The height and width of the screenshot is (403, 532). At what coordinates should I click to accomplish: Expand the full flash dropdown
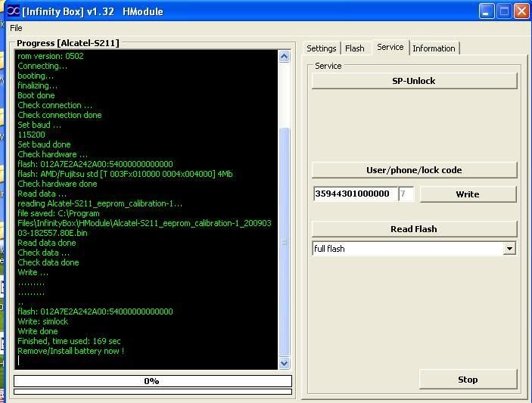[509, 249]
